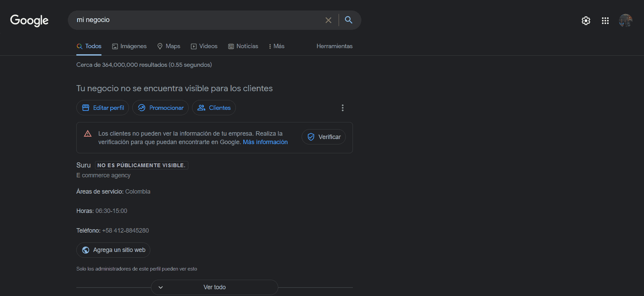Switch to the Maps tab
Screen dimensions: 644x296
169,46
